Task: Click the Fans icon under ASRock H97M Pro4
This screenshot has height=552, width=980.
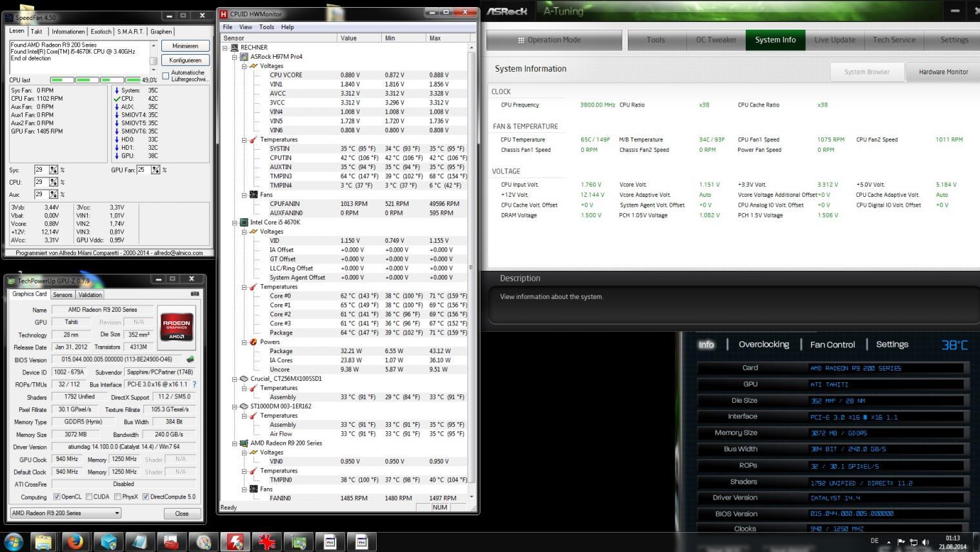Action: tap(254, 194)
